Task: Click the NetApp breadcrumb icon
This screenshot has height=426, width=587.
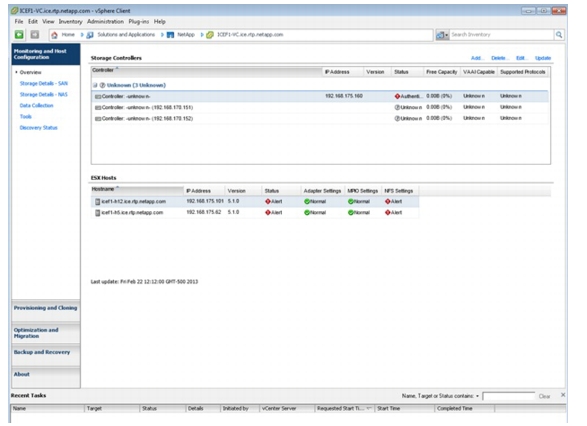Action: tap(170, 35)
